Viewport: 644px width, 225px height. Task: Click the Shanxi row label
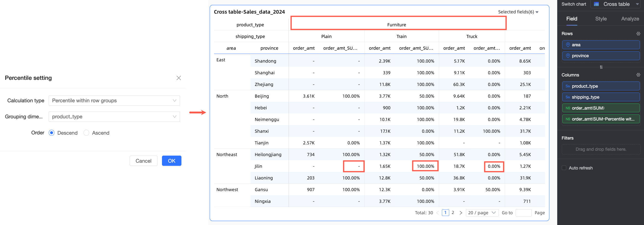pyautogui.click(x=261, y=131)
